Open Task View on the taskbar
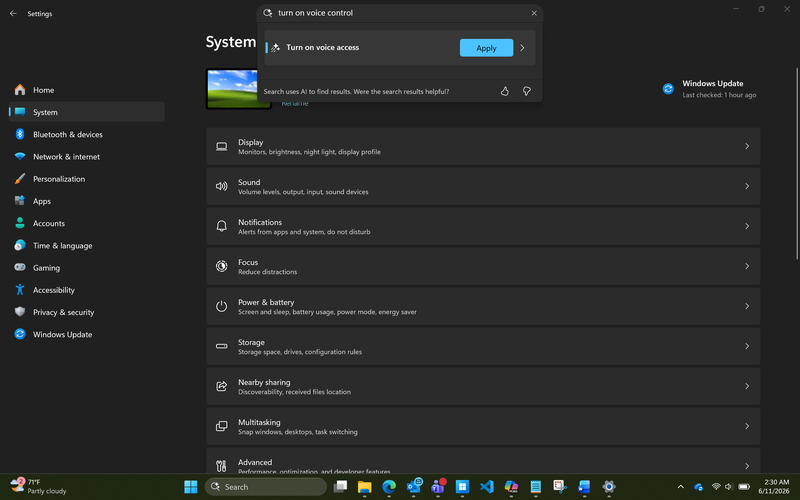The height and width of the screenshot is (500, 800). tap(340, 487)
